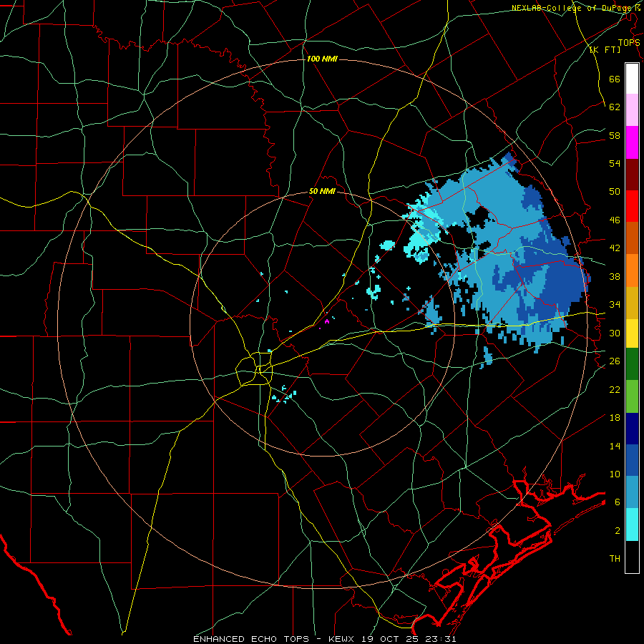Screen dimensions: 644x644
Task: Click the black TH legend swatch
Action: 632,557
